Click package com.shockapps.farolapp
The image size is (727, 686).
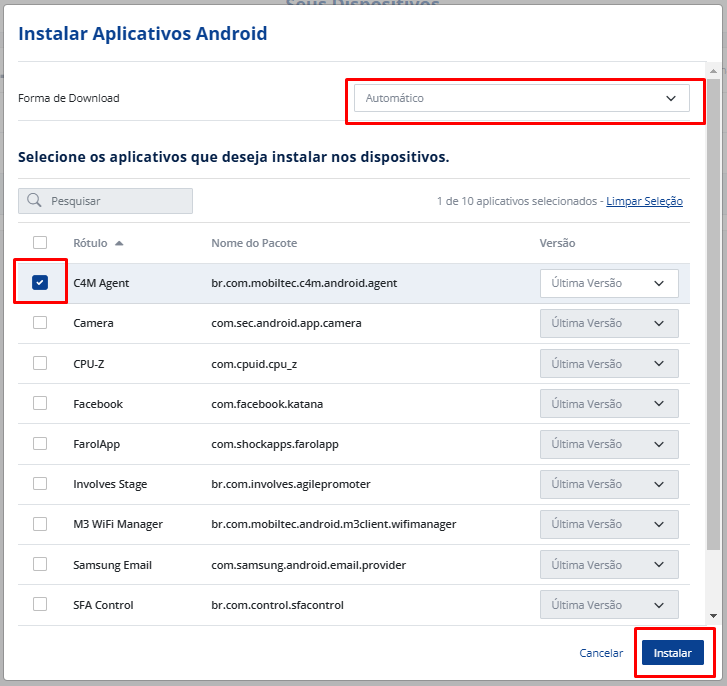pos(275,444)
